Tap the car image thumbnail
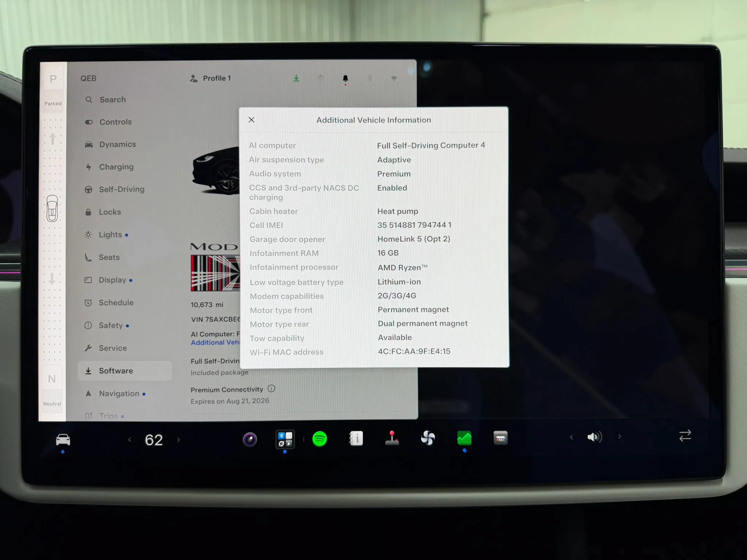The height and width of the screenshot is (560, 747). click(216, 171)
